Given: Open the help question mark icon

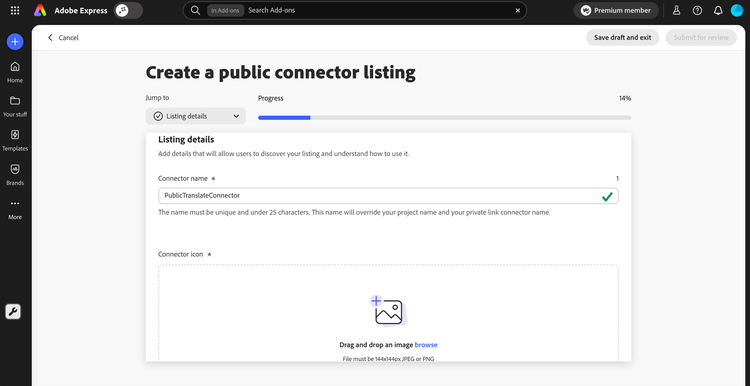Looking at the screenshot, I should point(697,10).
